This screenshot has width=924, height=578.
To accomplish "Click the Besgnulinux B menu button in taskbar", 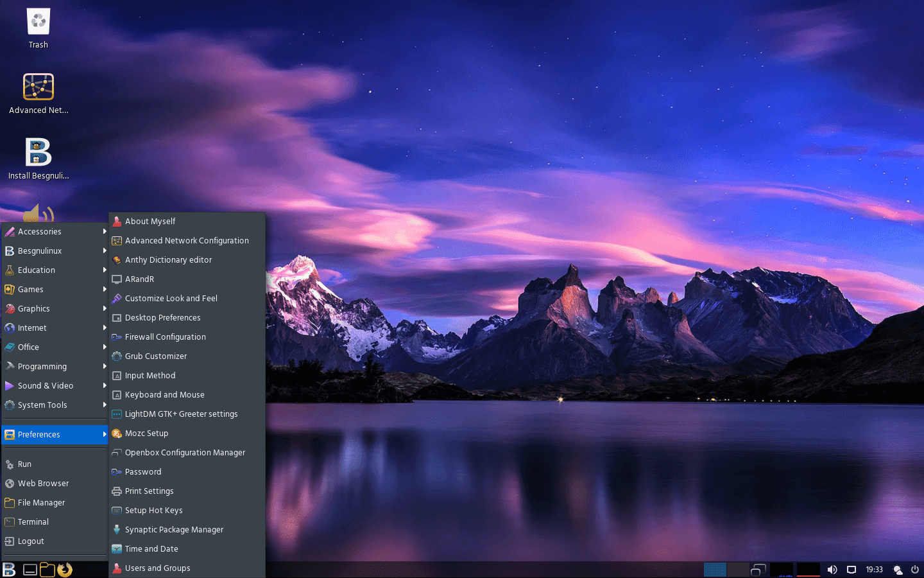I will tap(9, 570).
